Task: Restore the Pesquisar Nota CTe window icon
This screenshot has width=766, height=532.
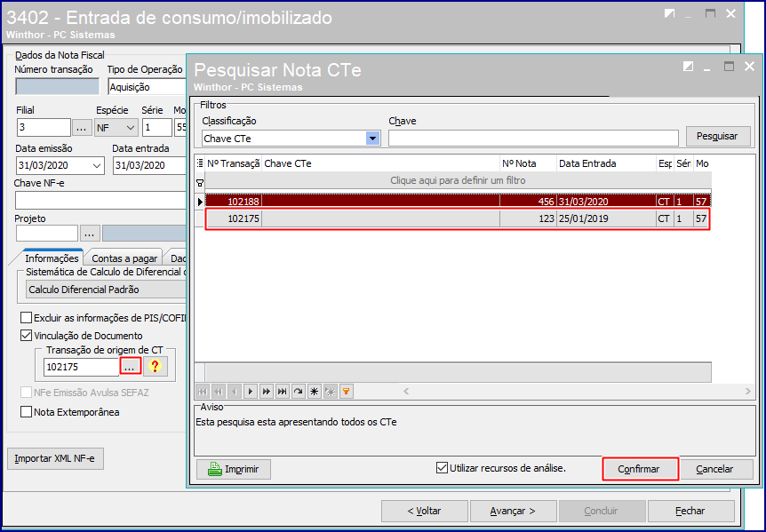Action: pyautogui.click(x=688, y=67)
